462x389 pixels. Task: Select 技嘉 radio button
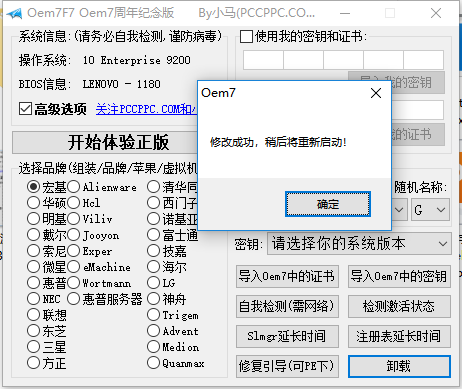pyautogui.click(x=153, y=251)
